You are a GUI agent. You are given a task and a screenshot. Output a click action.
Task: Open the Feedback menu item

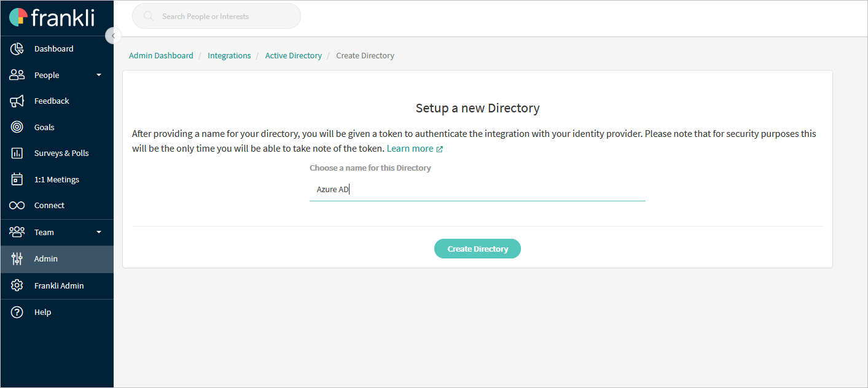[57, 101]
